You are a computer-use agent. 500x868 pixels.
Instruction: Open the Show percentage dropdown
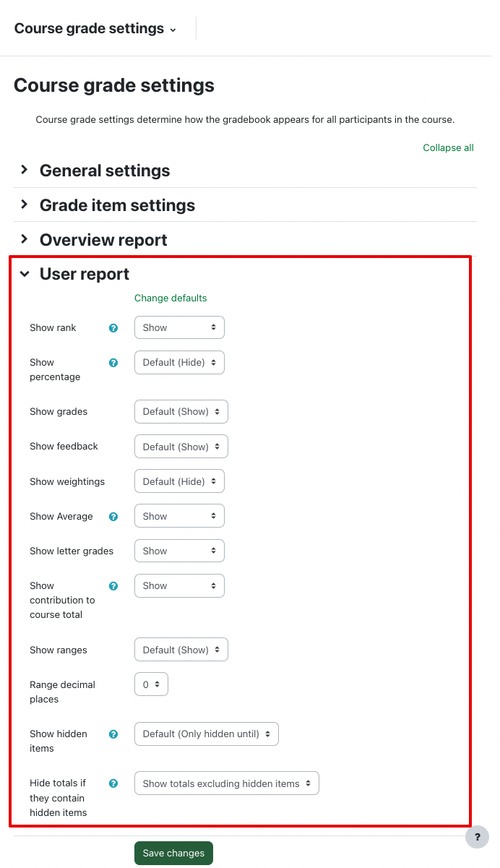[179, 362]
